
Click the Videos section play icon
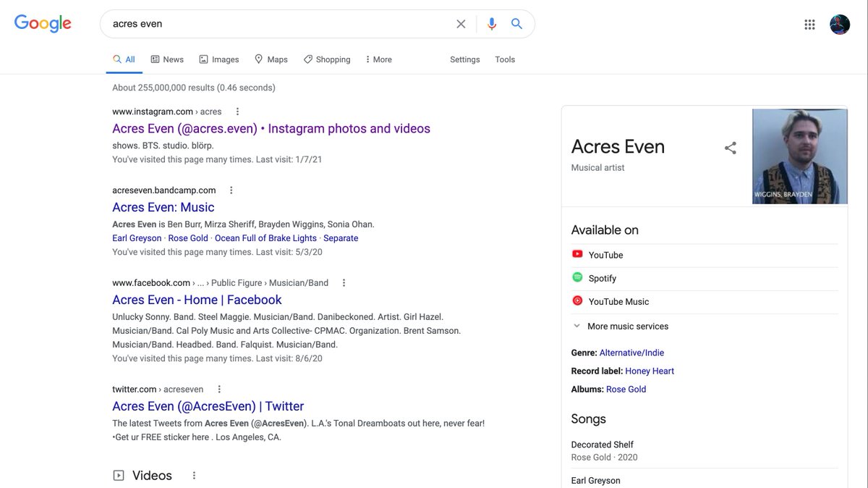click(x=119, y=476)
